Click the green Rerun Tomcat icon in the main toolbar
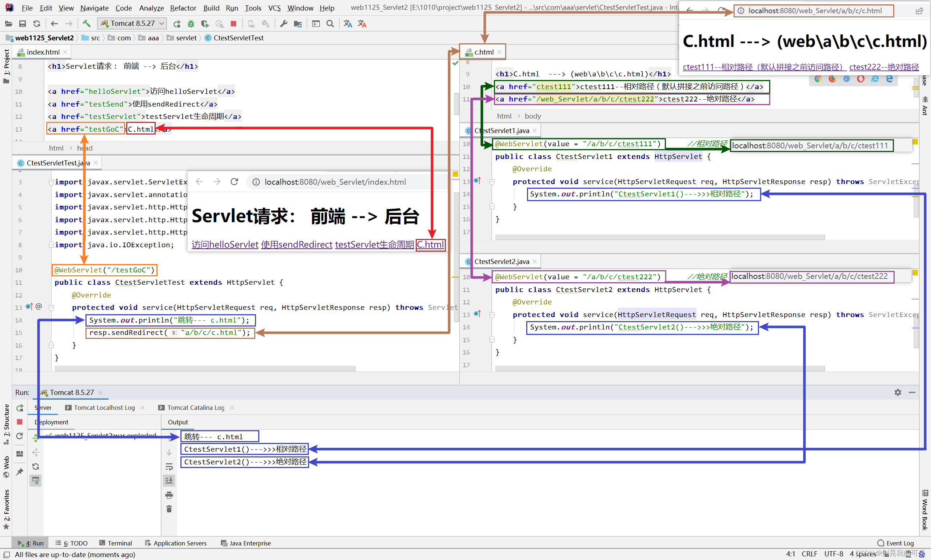The width and height of the screenshot is (931, 560). [x=177, y=24]
